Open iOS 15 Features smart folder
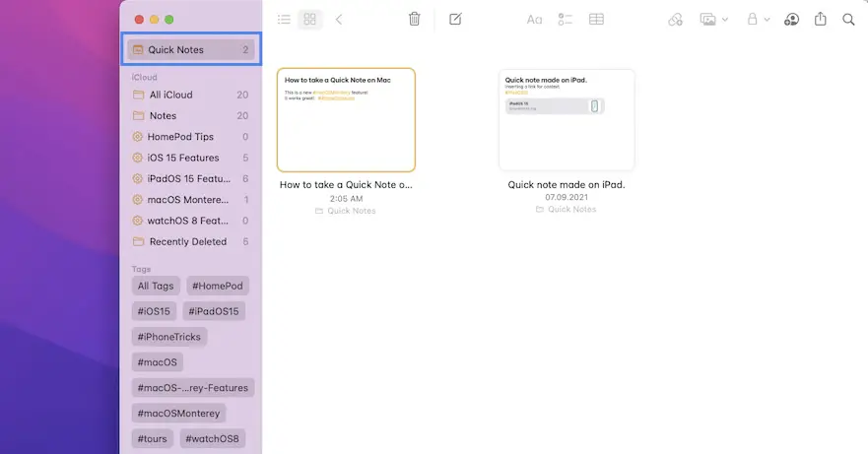The image size is (868, 454). (191, 158)
